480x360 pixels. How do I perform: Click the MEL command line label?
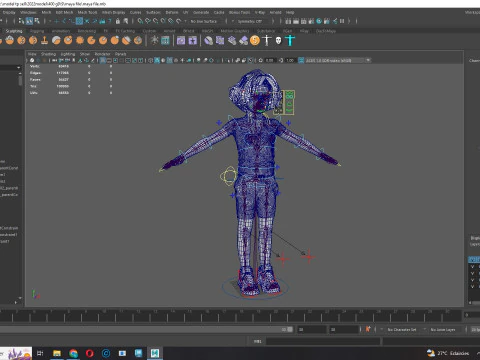[x=257, y=341]
